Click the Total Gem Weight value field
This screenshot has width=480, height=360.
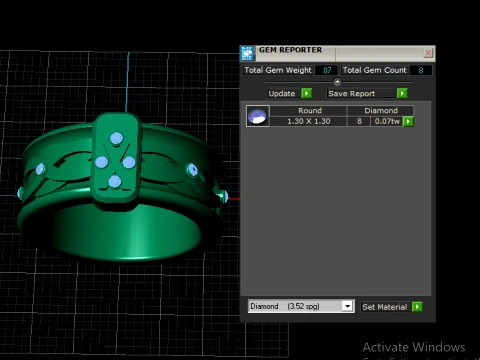click(x=327, y=70)
